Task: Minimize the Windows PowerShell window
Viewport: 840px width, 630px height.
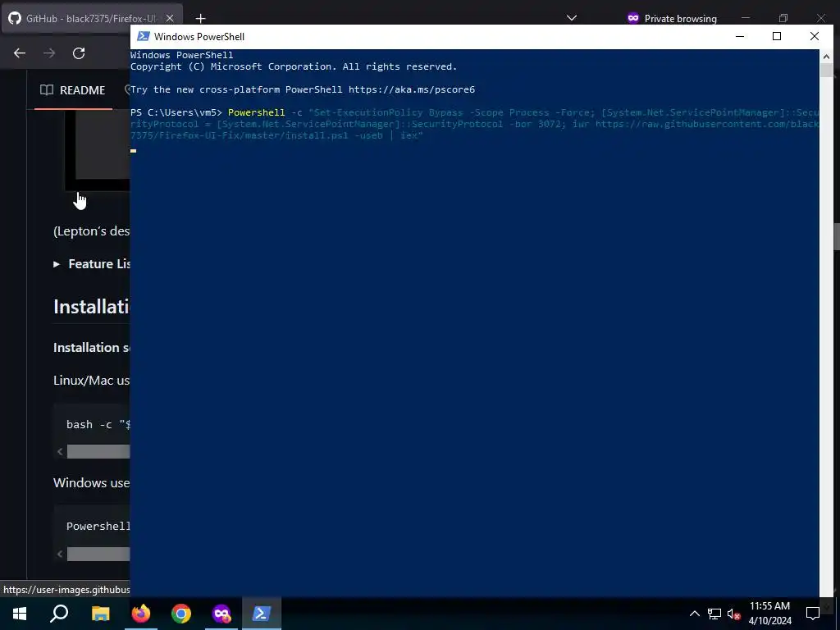Action: point(740,36)
